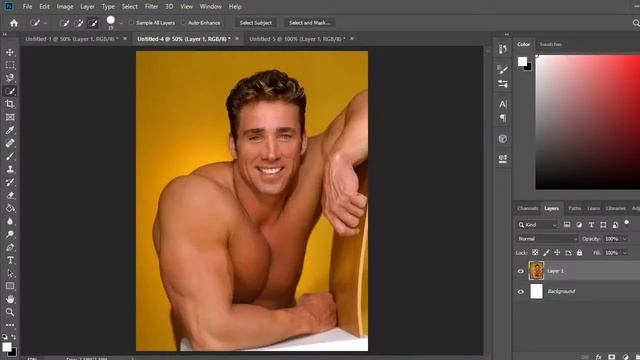This screenshot has width=640, height=360.
Task: Open the Edit Toolbar three-dots menu
Action: [x=10, y=325]
